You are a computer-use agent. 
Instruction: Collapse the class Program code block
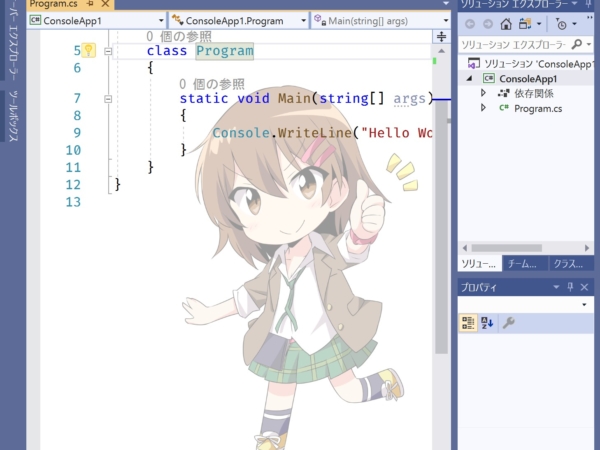click(x=108, y=51)
